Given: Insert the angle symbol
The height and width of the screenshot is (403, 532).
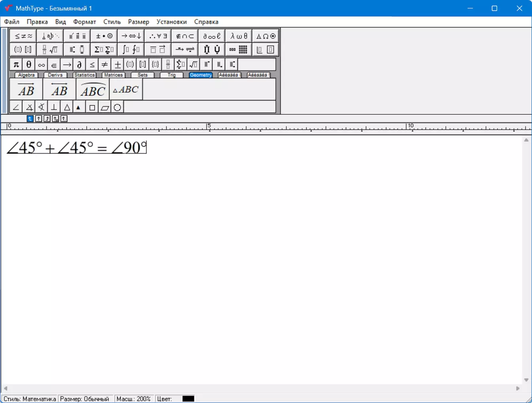Looking at the screenshot, I should click(16, 107).
